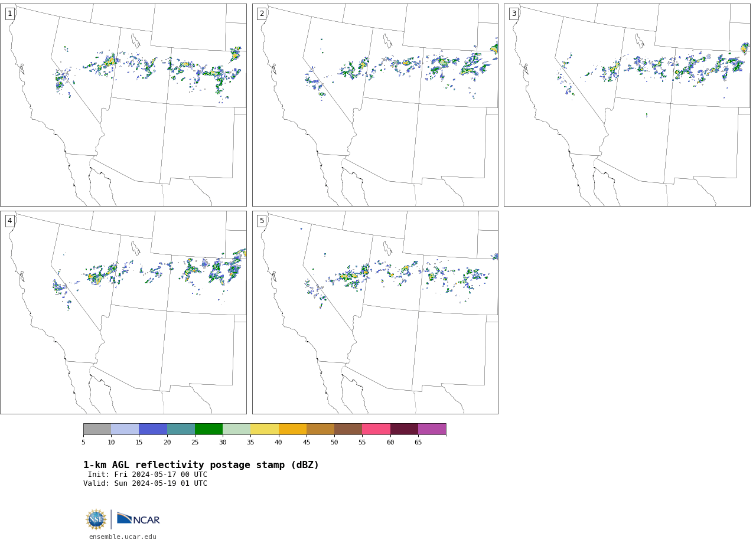The image size is (756, 543).
Task: Click the Valid: Sun 2024-05-19 01 UTC line
Action: [x=145, y=483]
